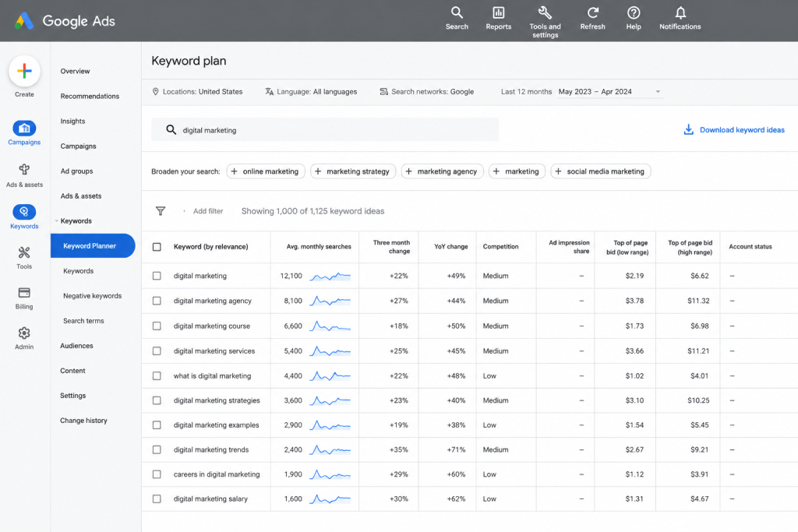Open Insights nav item
Viewport: 798px width, 532px height.
(72, 121)
